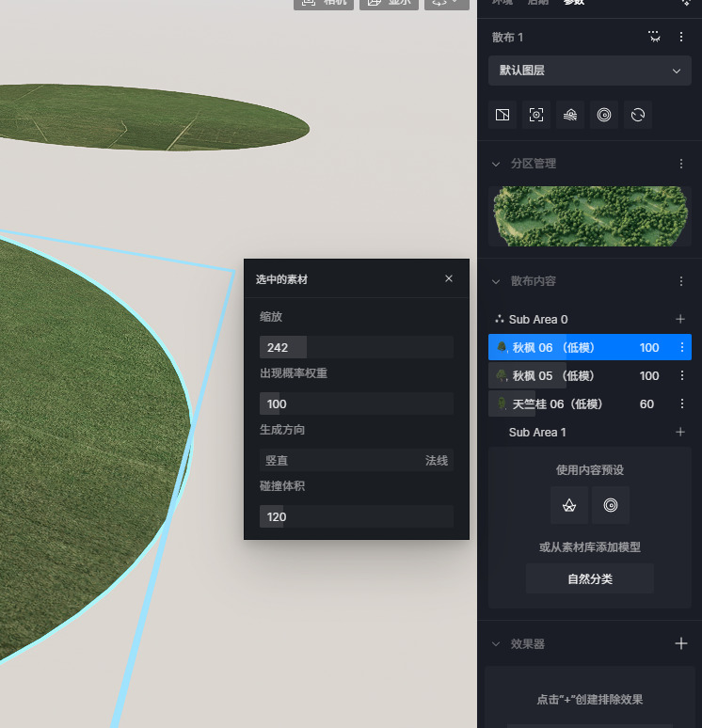This screenshot has width=702, height=728.
Task: Click the focus target icon in the scatter toolbar
Action: click(536, 115)
